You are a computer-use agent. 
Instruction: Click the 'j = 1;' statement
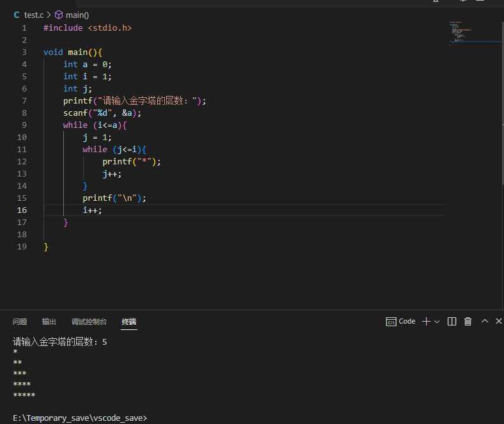pos(97,137)
